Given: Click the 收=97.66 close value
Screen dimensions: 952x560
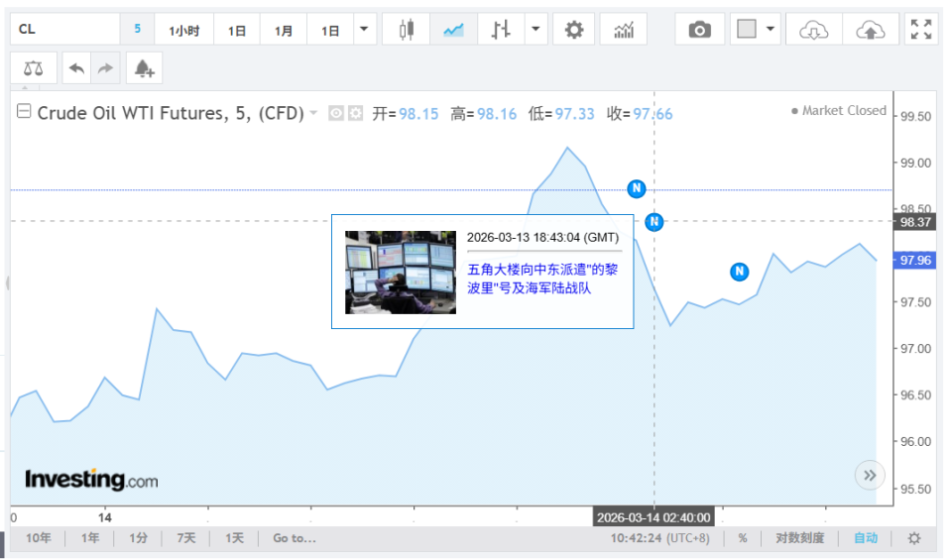Looking at the screenshot, I should click(x=640, y=114).
